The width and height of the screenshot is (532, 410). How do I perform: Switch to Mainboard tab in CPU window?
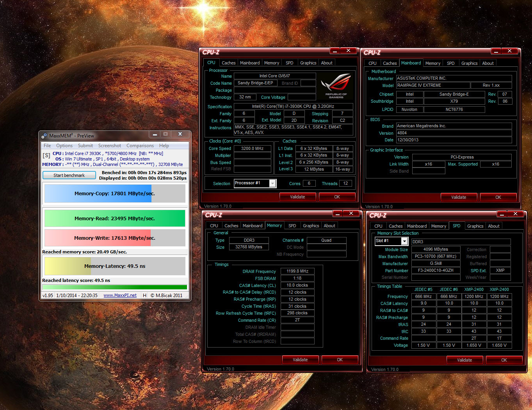click(250, 63)
